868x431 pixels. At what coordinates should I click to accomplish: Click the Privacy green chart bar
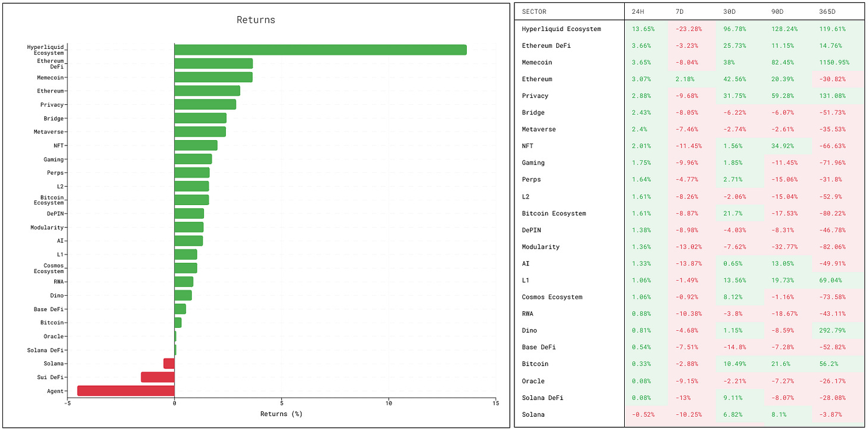click(205, 104)
